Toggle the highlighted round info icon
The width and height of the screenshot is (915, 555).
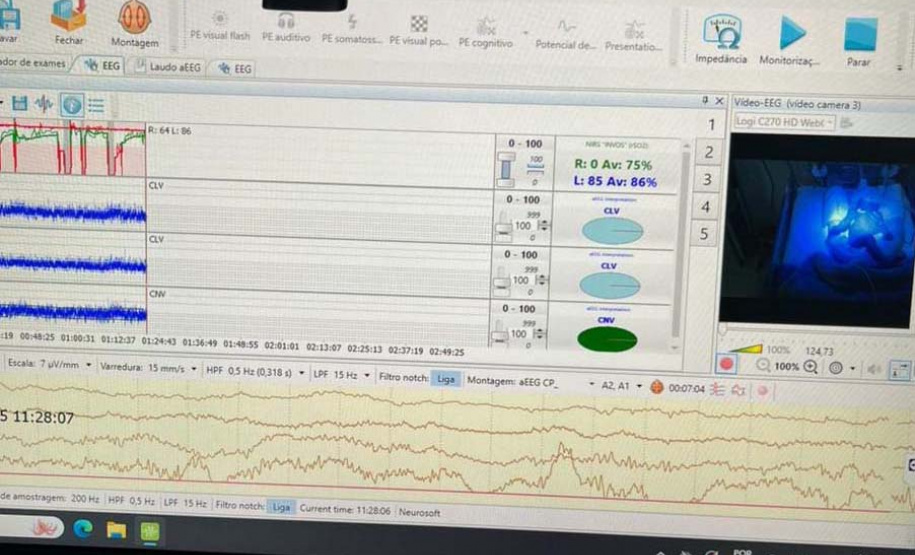pos(72,105)
